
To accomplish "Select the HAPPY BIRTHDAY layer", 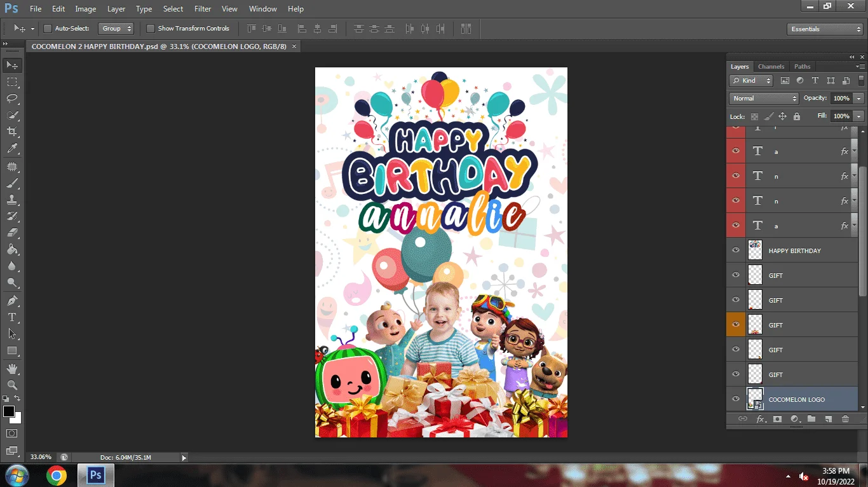I will 795,250.
